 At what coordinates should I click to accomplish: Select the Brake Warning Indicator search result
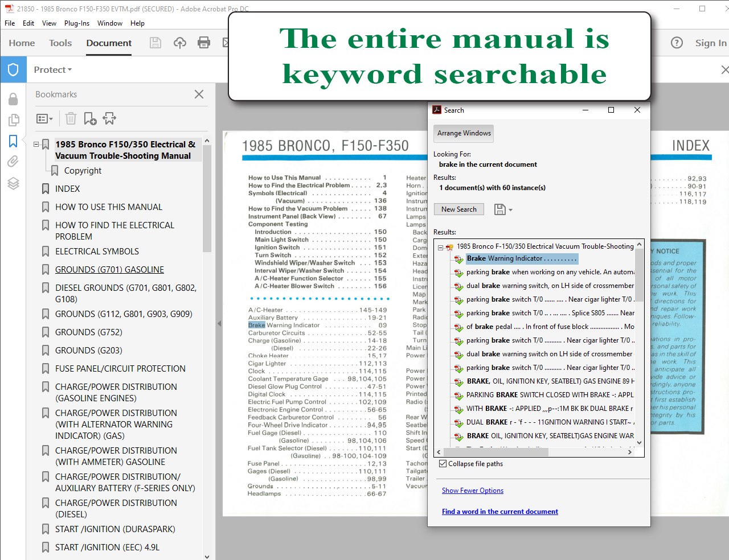522,258
